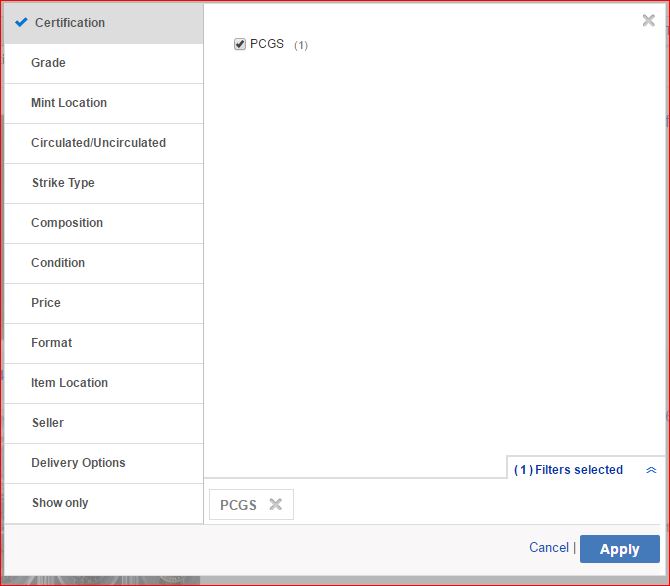
Task: Click the (1) Filters selected link
Action: [x=568, y=470]
